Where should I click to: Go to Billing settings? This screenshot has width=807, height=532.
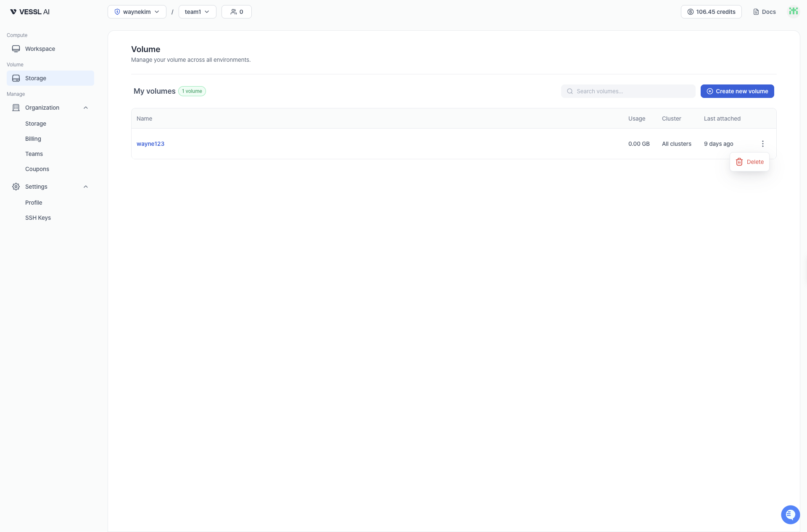click(x=33, y=139)
